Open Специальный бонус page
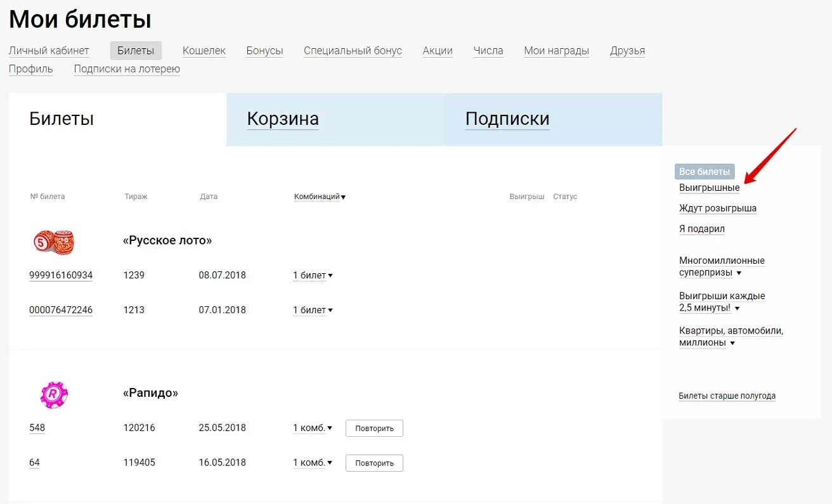Image resolution: width=832 pixels, height=504 pixels. [353, 51]
